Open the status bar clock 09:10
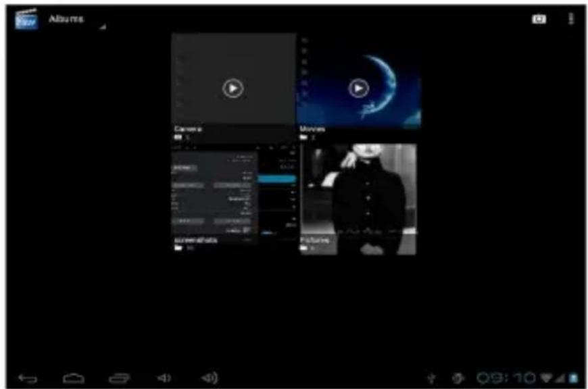This screenshot has width=588, height=389. (506, 378)
